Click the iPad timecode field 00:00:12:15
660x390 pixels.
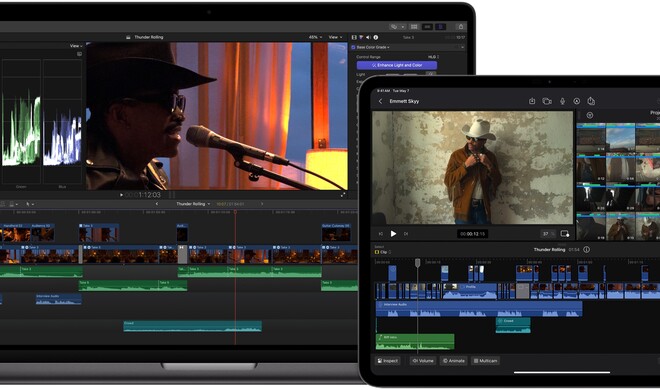pos(472,234)
